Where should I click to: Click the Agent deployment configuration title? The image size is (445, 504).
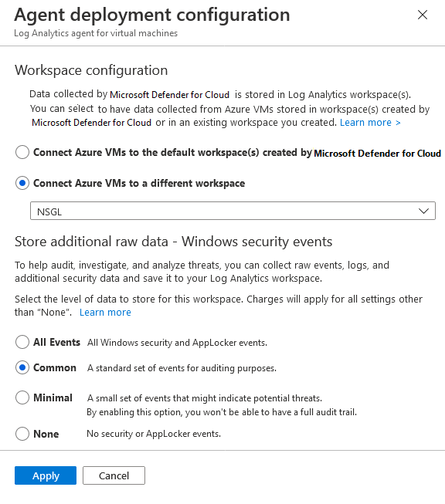point(152,15)
